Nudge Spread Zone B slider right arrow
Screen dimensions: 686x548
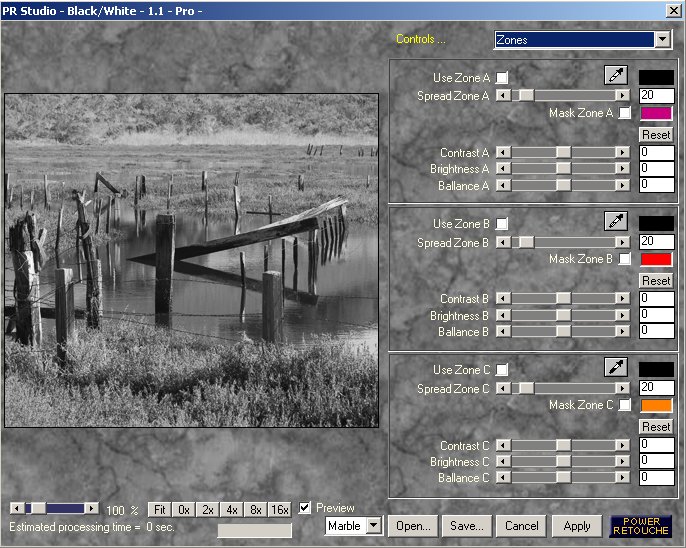point(622,242)
